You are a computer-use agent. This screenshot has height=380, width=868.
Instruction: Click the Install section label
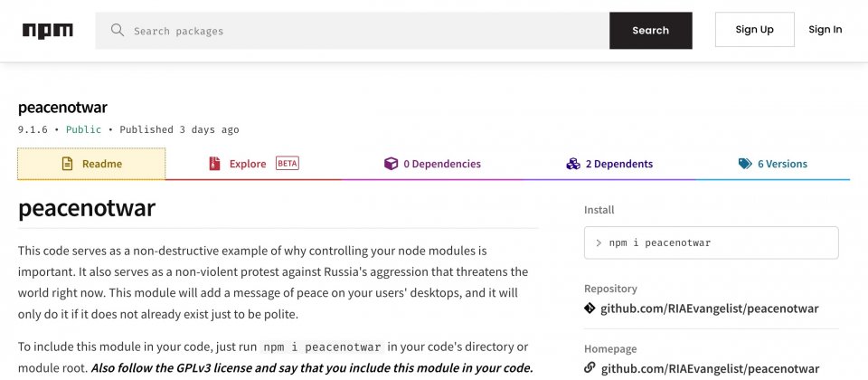click(599, 210)
